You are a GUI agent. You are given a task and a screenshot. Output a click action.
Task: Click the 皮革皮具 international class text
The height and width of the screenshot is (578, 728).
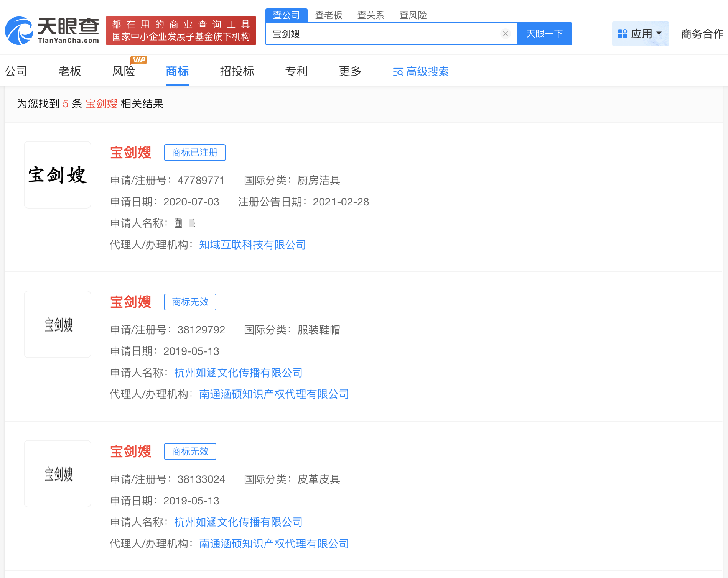(x=319, y=479)
